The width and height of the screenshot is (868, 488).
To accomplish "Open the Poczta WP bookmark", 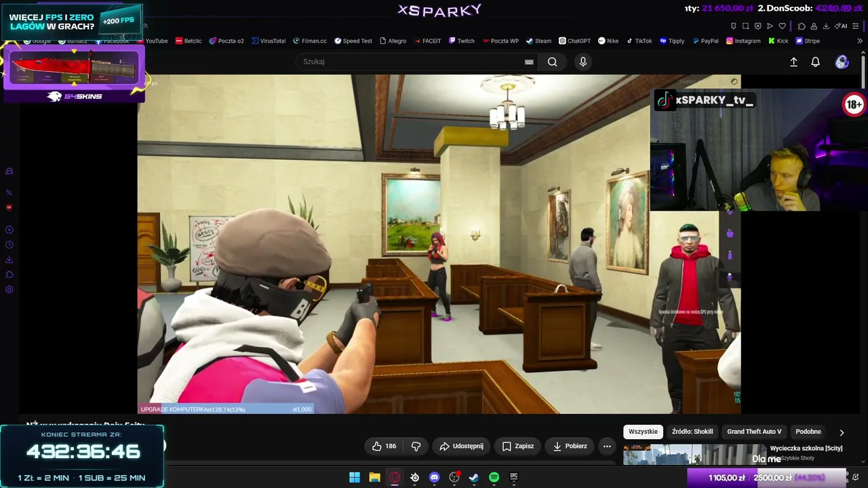I will [x=500, y=41].
